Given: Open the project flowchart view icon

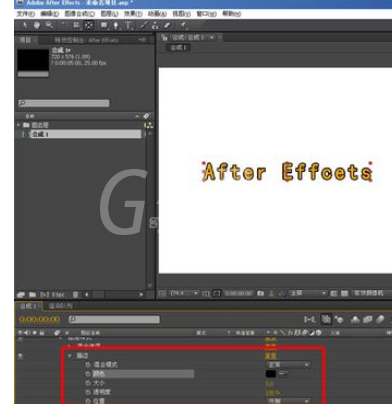Looking at the screenshot, I should [149, 125].
